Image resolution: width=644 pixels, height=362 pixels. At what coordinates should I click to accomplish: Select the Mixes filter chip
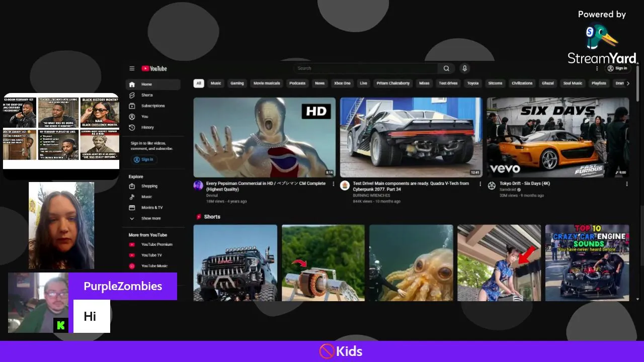point(424,83)
